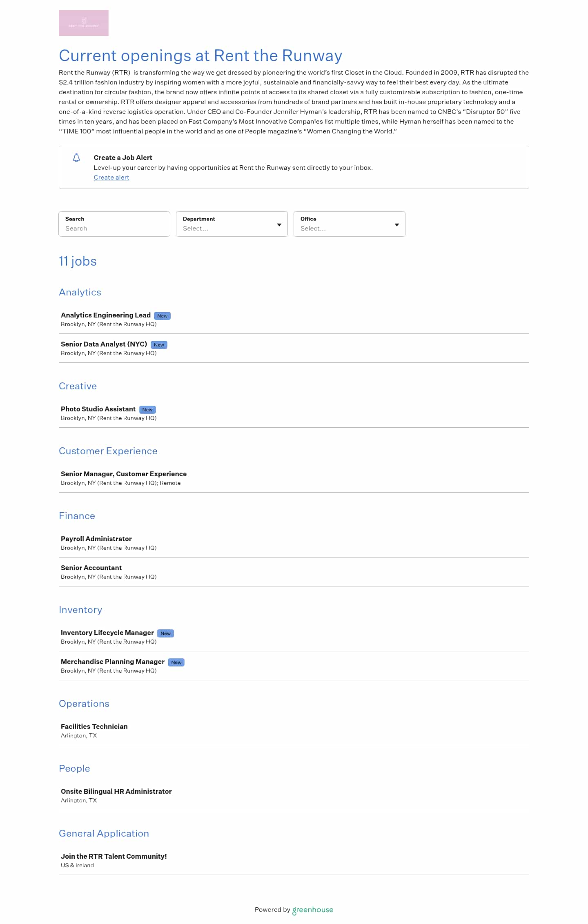Screen dimensions: 588x924
Task: Open the Senior Accountant listing
Action: [x=91, y=568]
